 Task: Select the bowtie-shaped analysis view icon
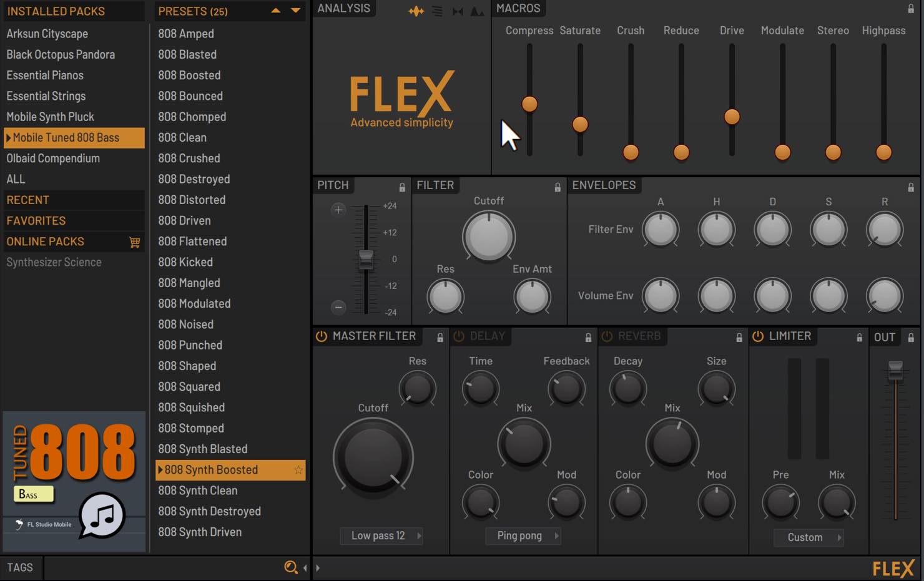(458, 11)
